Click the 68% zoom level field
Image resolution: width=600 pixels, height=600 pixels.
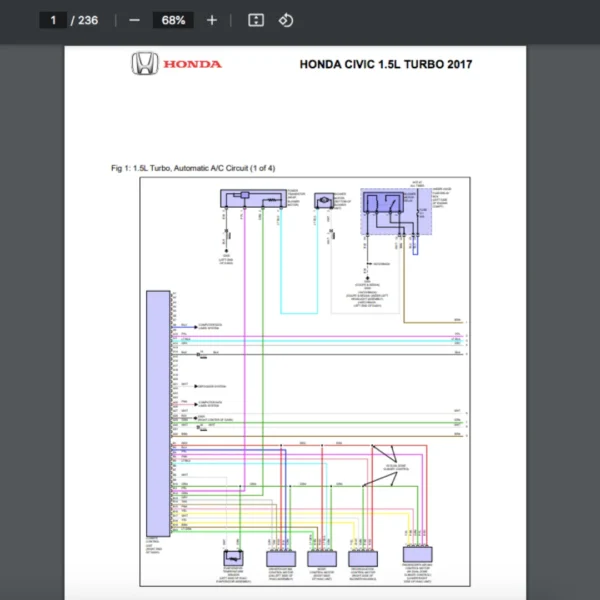173,20
